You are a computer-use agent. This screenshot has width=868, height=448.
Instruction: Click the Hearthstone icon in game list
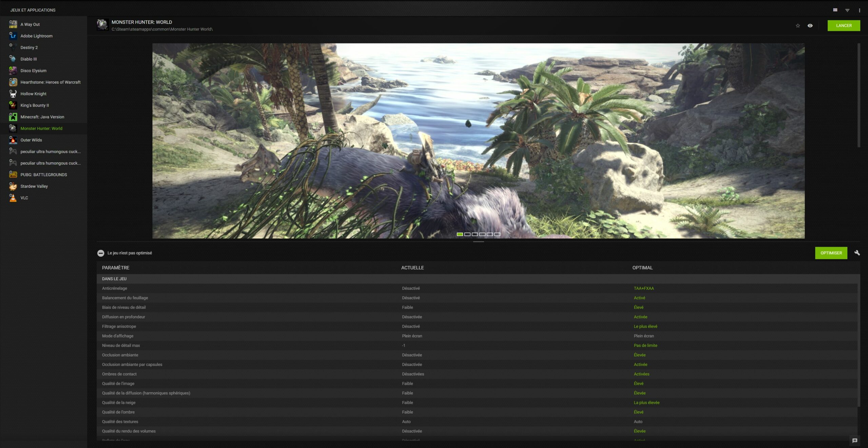[13, 82]
